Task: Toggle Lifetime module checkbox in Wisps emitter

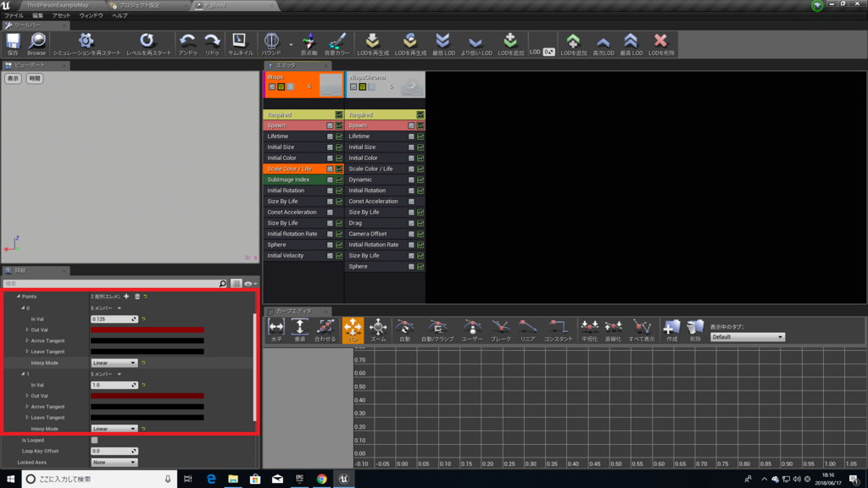Action: coord(330,136)
